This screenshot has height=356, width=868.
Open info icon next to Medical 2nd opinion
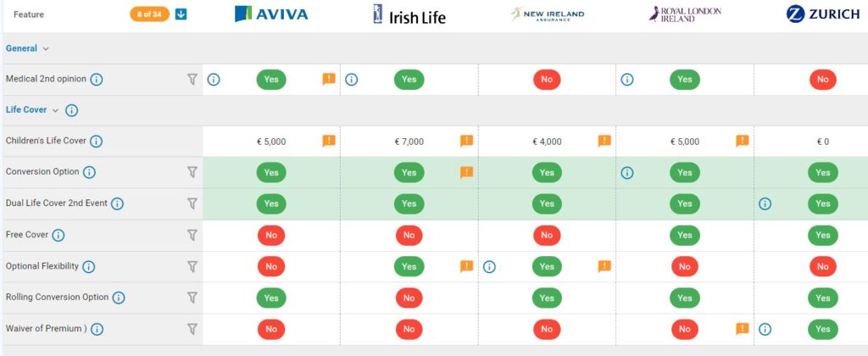pyautogui.click(x=97, y=80)
